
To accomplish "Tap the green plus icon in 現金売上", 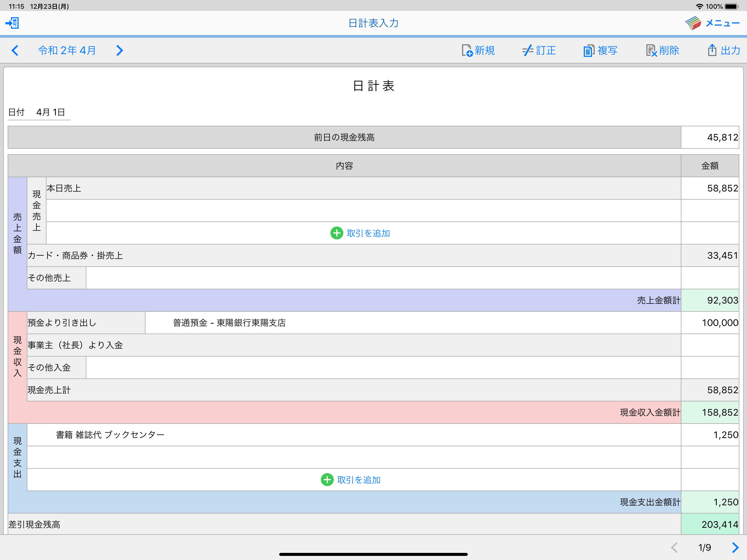I will pos(336,233).
